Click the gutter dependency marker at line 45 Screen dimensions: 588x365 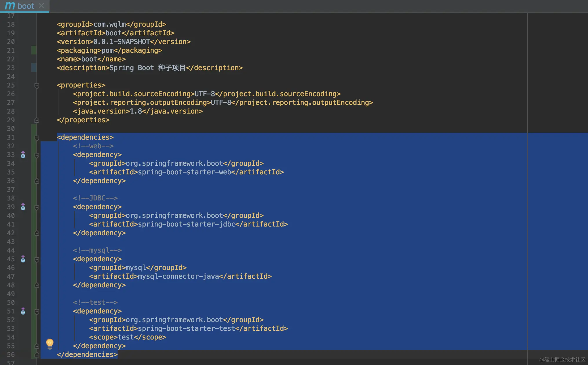click(23, 259)
